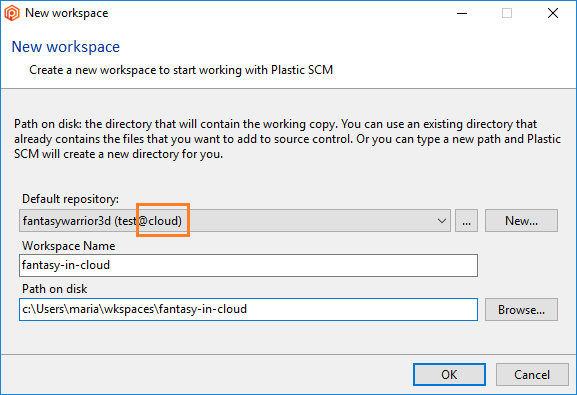Focus the Path on disk field

point(248,309)
